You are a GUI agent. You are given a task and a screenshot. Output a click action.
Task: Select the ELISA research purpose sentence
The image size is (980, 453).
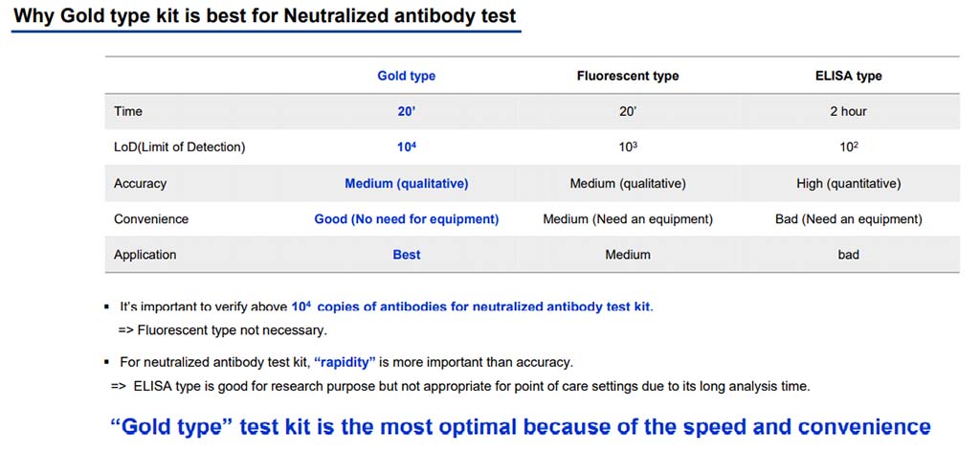pyautogui.click(x=460, y=386)
